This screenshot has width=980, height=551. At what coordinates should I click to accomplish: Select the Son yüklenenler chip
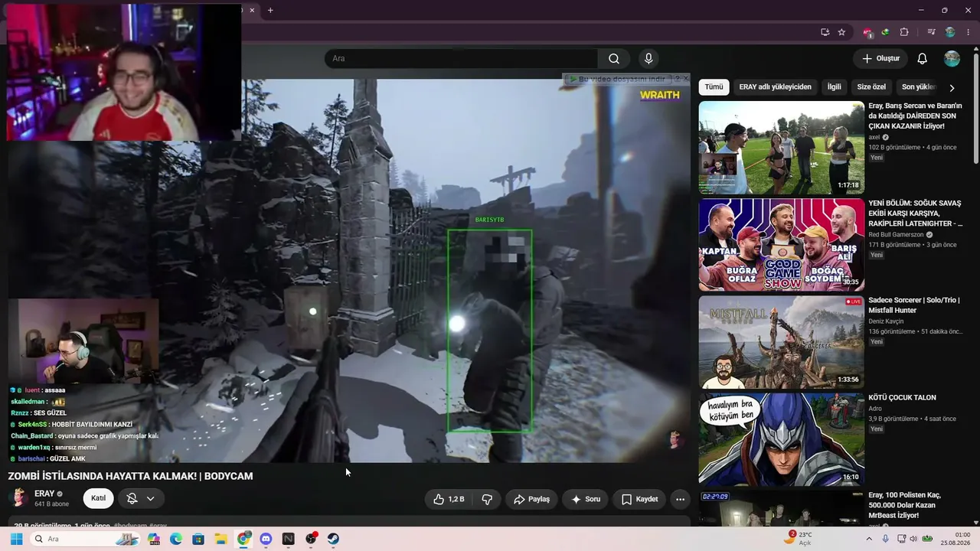tap(917, 87)
